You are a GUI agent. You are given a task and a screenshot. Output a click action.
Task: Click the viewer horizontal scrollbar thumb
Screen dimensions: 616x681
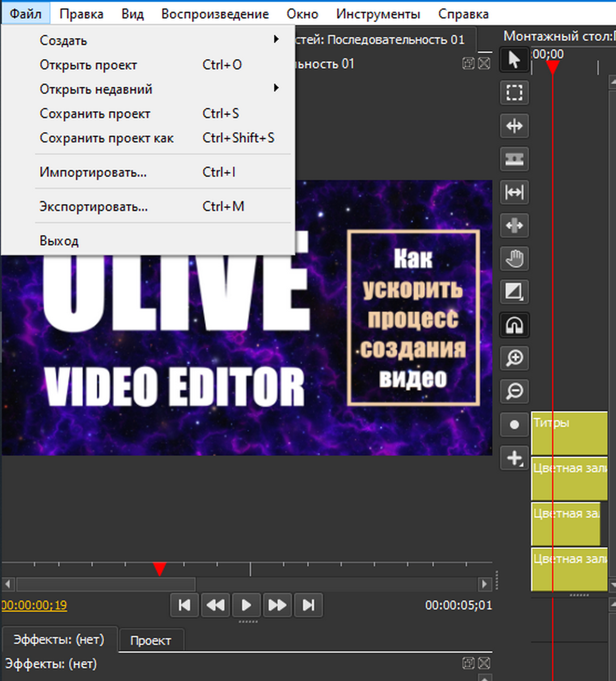pyautogui.click(x=106, y=583)
